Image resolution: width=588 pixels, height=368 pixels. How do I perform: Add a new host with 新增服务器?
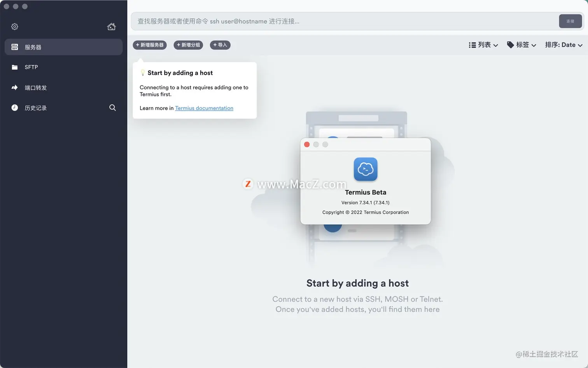(150, 45)
